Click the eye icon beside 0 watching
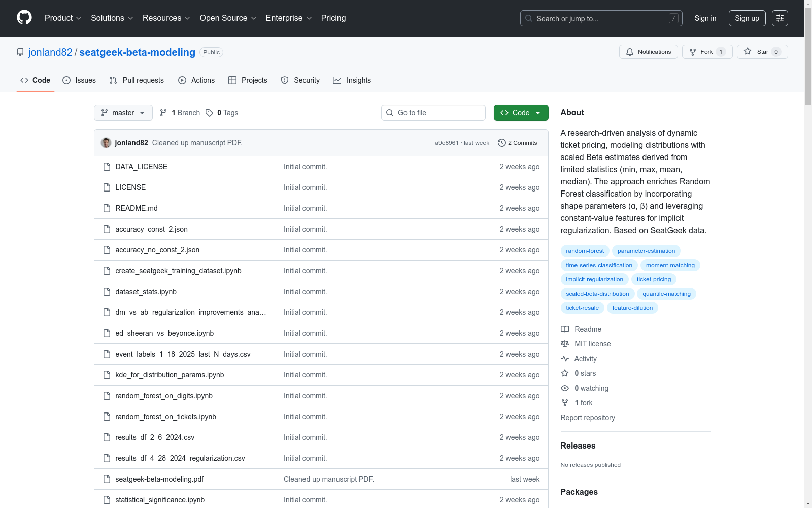Viewport: 812px width, 508px height. (565, 388)
